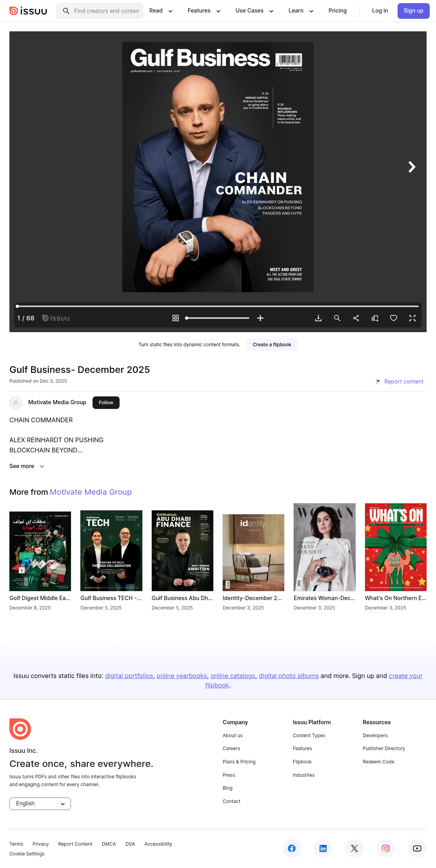Click the Terms link

point(16,844)
